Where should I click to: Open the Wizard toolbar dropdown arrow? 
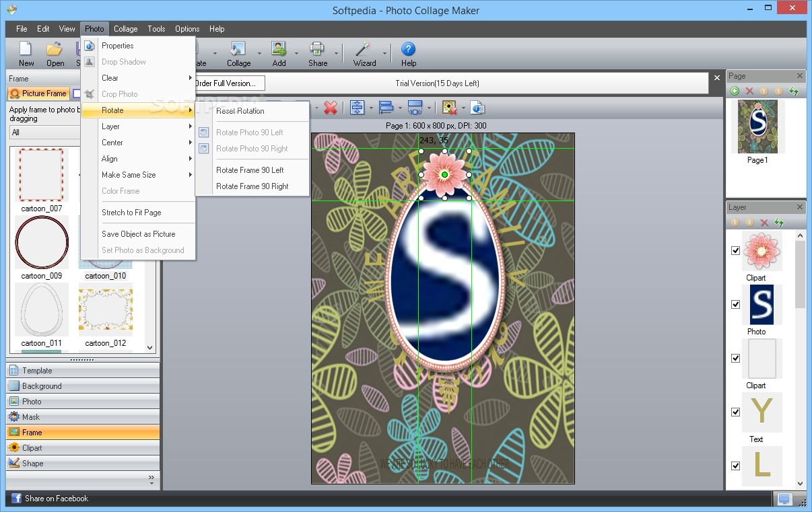pos(385,53)
